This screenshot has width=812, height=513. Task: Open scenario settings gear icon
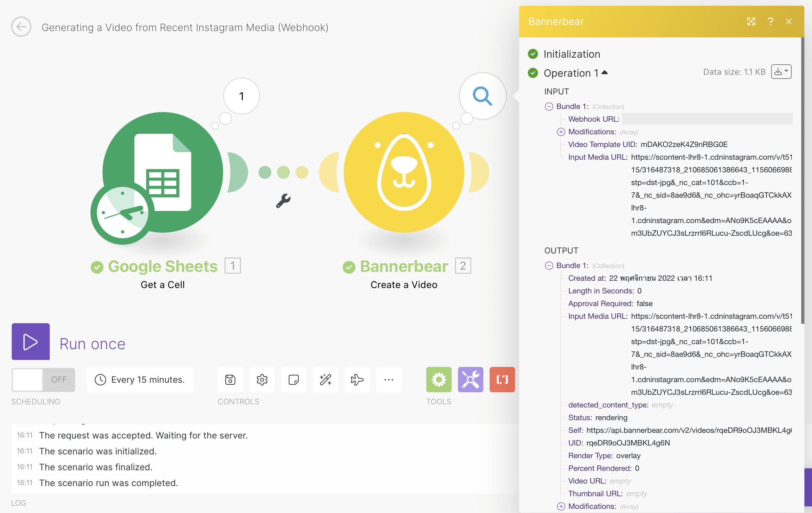tap(262, 380)
